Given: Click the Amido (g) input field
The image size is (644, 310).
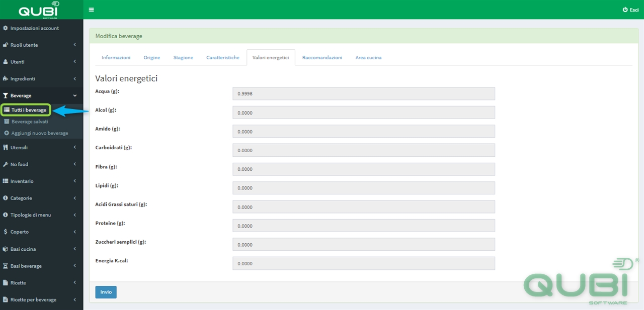Looking at the screenshot, I should pos(364,132).
